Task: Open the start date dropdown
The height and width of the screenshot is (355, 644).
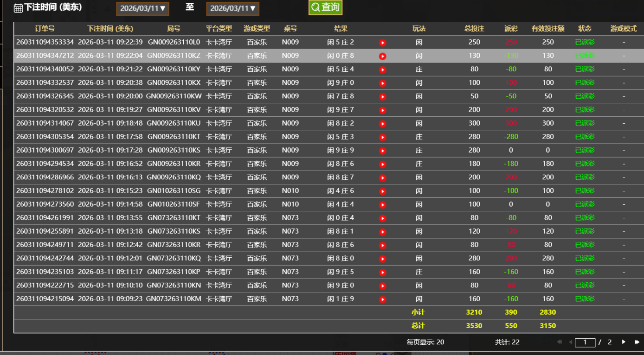Action: tap(142, 8)
